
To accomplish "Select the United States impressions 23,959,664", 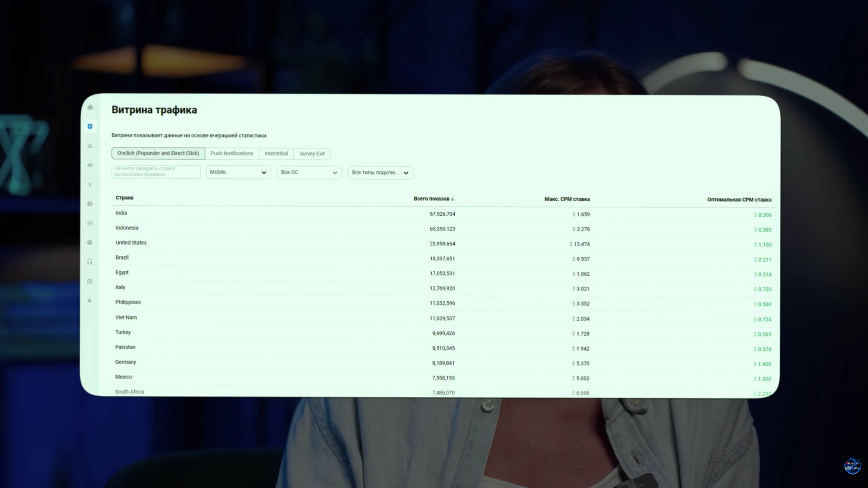I will coord(442,244).
